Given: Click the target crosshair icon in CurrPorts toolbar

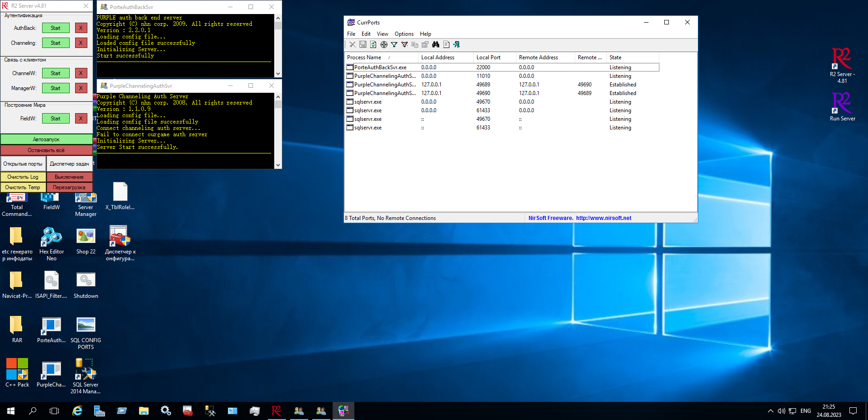Looking at the screenshot, I should tap(384, 44).
